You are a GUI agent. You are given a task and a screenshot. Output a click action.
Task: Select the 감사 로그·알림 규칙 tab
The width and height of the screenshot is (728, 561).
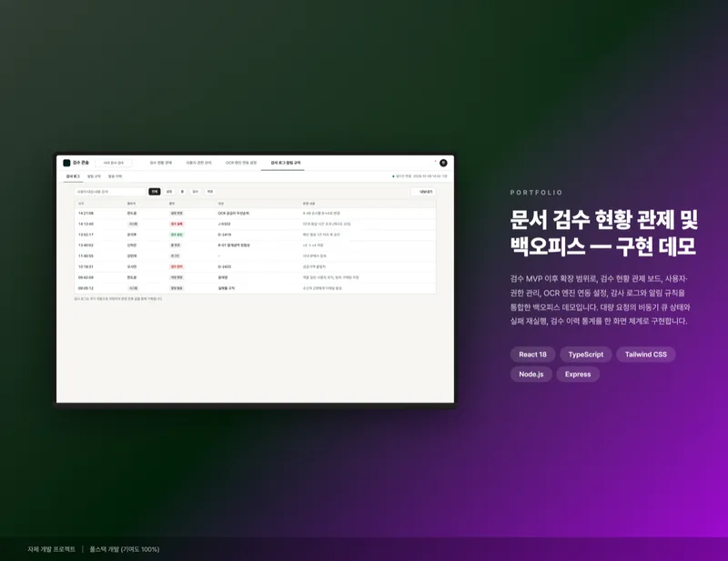pyautogui.click(x=286, y=163)
